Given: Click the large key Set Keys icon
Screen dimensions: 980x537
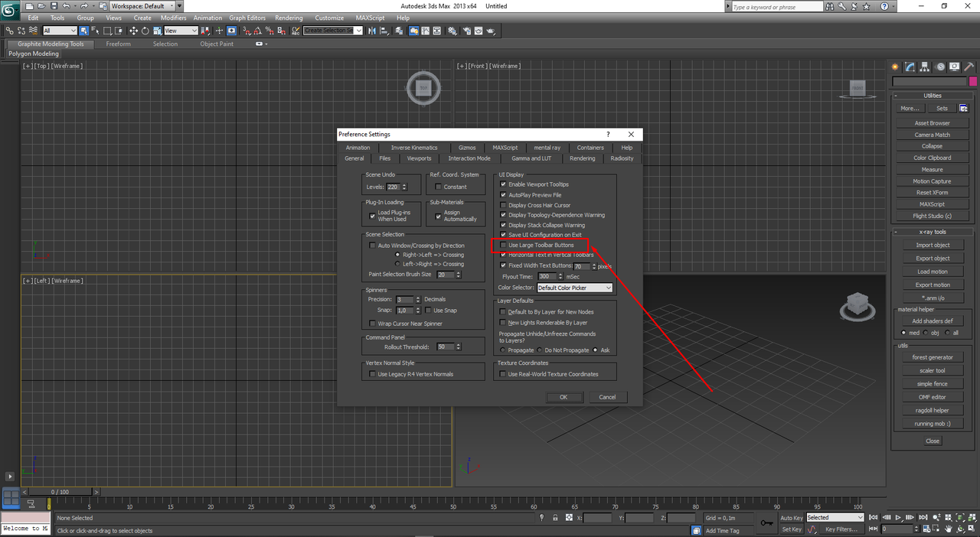Looking at the screenshot, I should pyautogui.click(x=767, y=523).
